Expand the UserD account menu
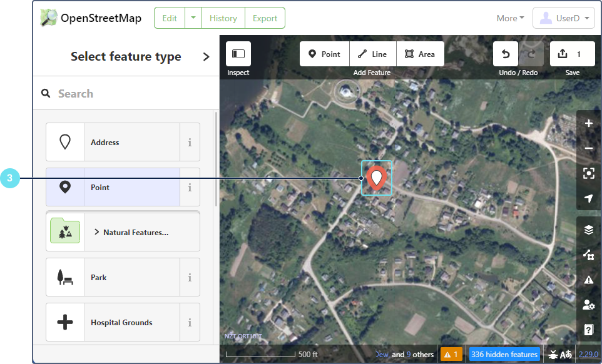This screenshot has height=364, width=602. pos(563,18)
